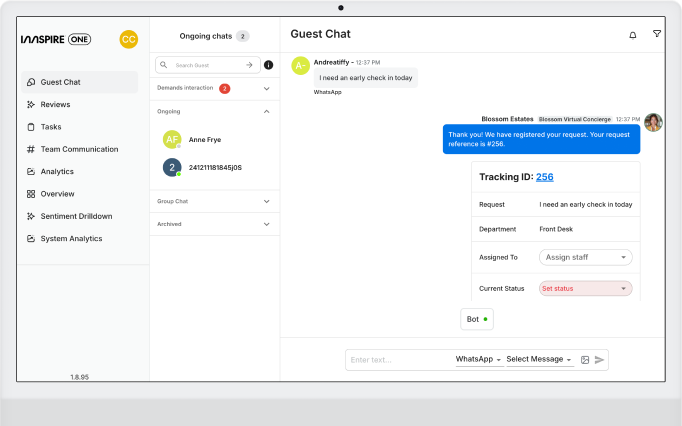Open the Set status dropdown
682x426 pixels.
tap(585, 288)
